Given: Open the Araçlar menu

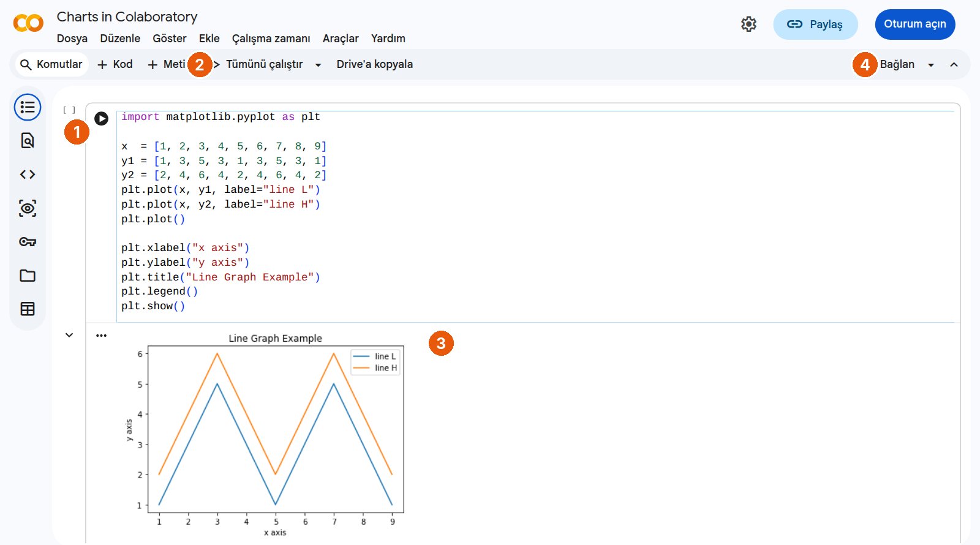Looking at the screenshot, I should point(341,39).
